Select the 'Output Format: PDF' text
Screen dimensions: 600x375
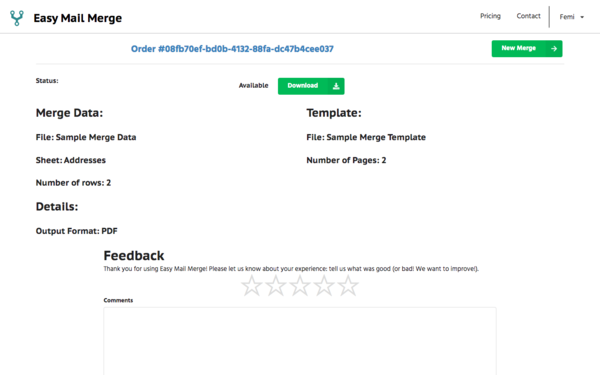point(77,231)
